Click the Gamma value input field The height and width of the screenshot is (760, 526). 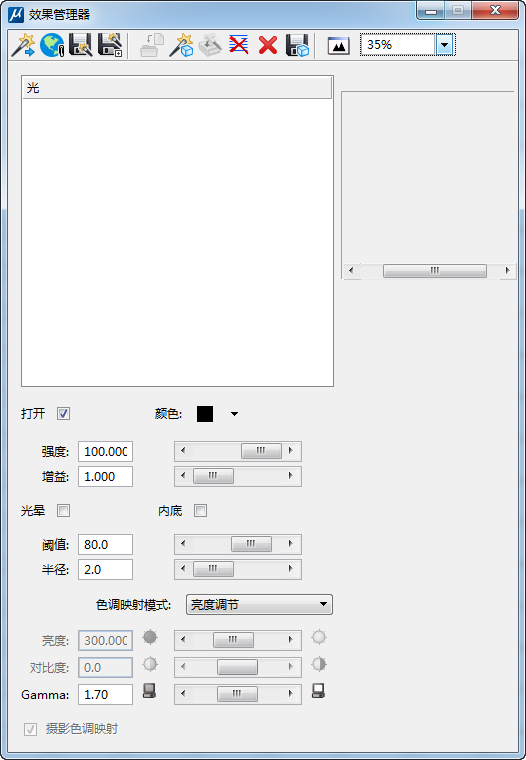pos(105,694)
